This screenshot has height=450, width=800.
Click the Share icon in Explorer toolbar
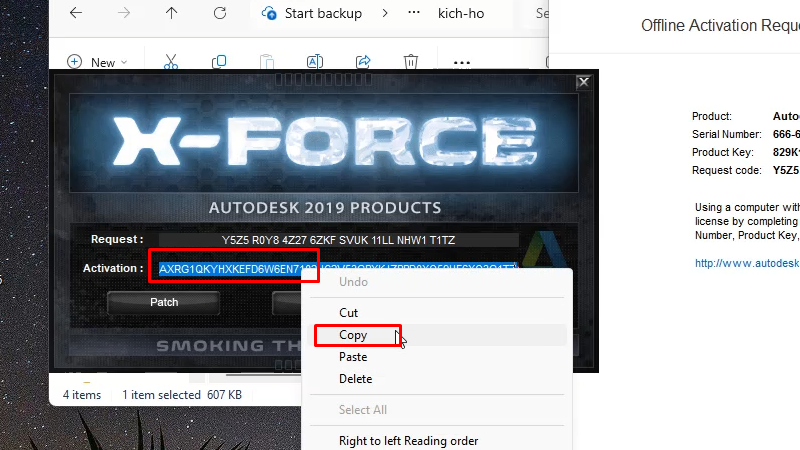[x=363, y=62]
